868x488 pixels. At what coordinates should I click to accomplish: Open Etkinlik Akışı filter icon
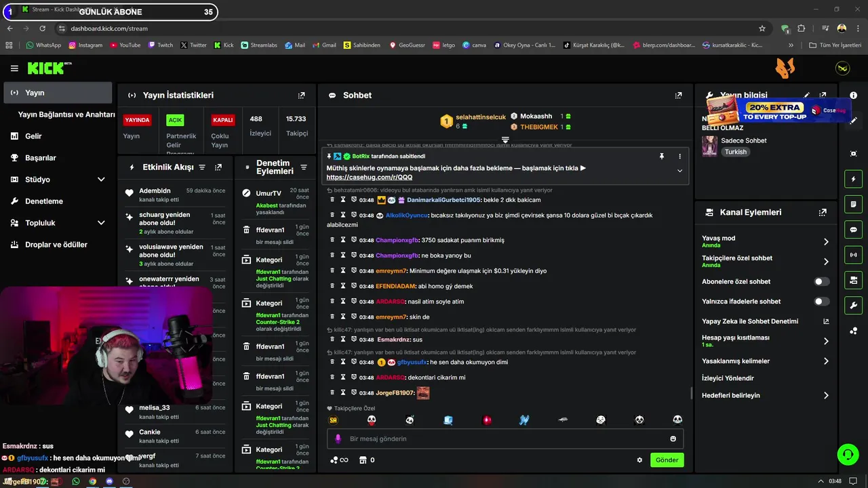pyautogui.click(x=202, y=167)
